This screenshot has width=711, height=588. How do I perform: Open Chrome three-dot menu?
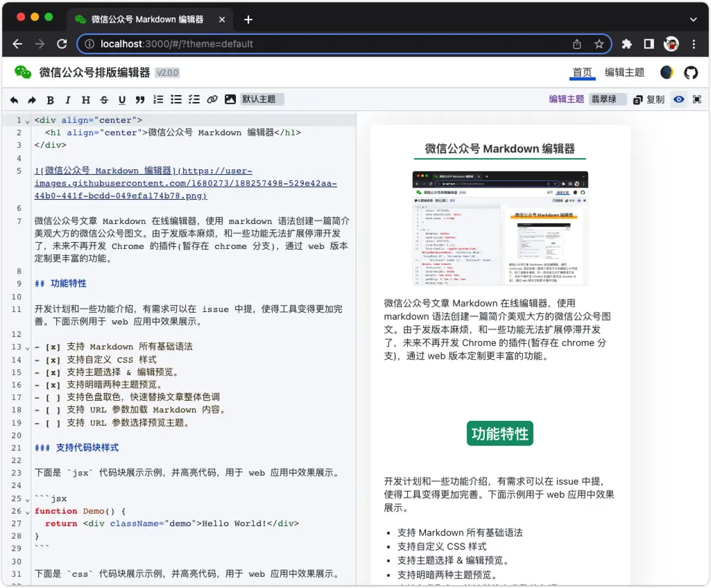point(694,44)
